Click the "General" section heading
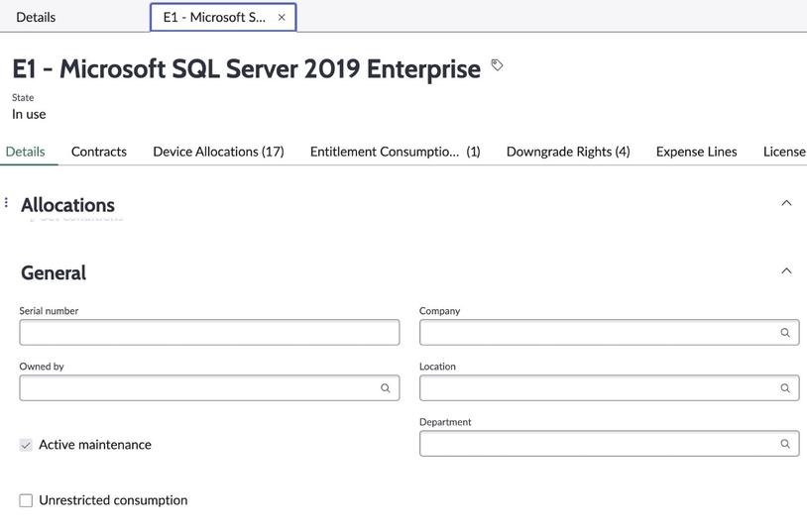This screenshot has width=807, height=532. (54, 272)
